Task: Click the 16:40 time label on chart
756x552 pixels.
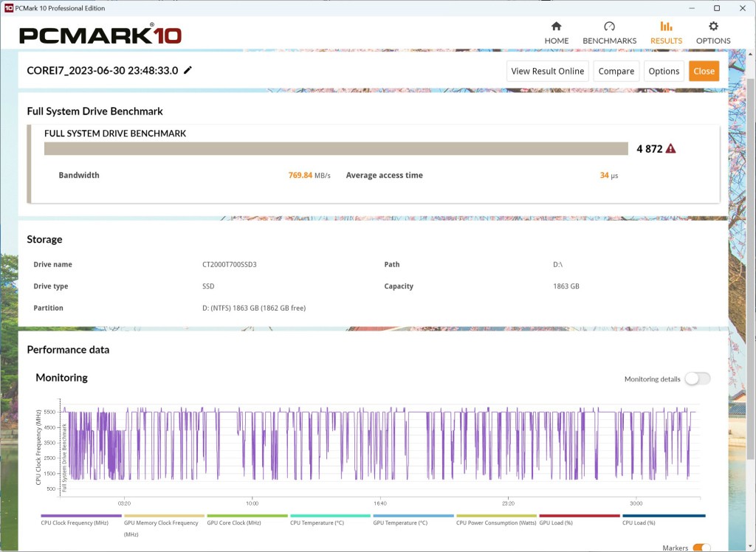Action: tap(380, 503)
